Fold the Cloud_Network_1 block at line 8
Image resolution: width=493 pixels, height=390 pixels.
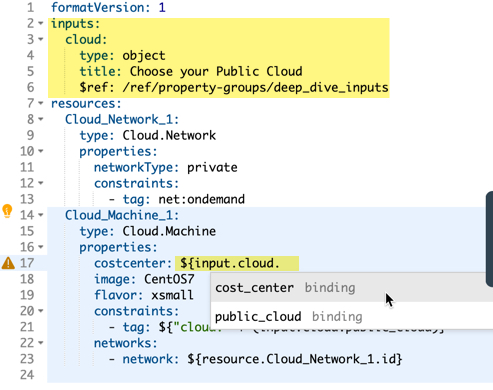tap(41, 119)
